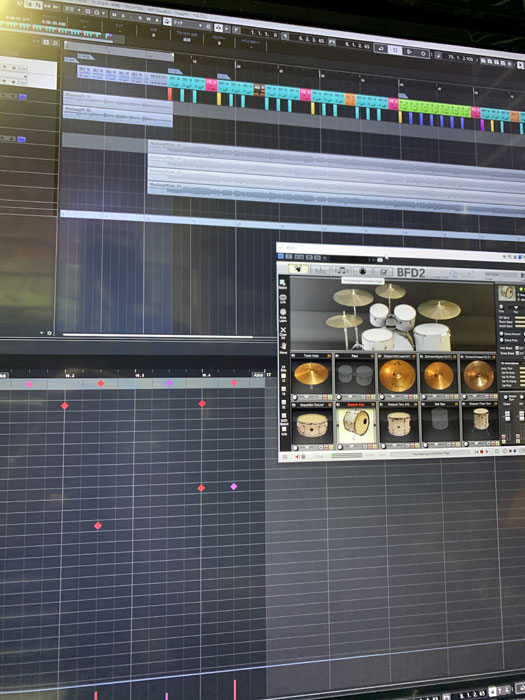Toggle Cubase Read automation R button
Image resolution: width=525 pixels, height=700 pixels.
coord(139,18)
